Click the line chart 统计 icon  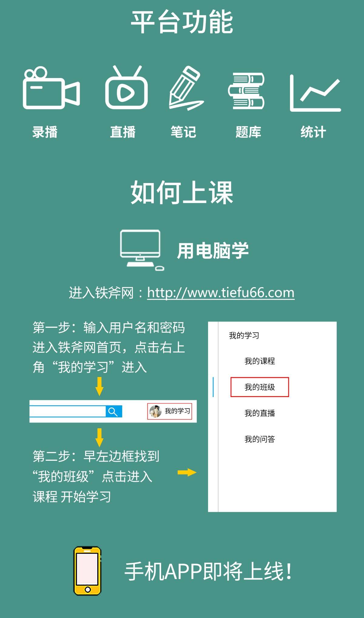click(315, 93)
